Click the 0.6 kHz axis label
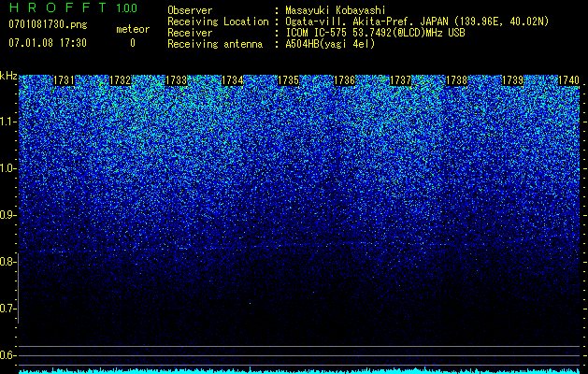588x374 pixels. point(7,355)
